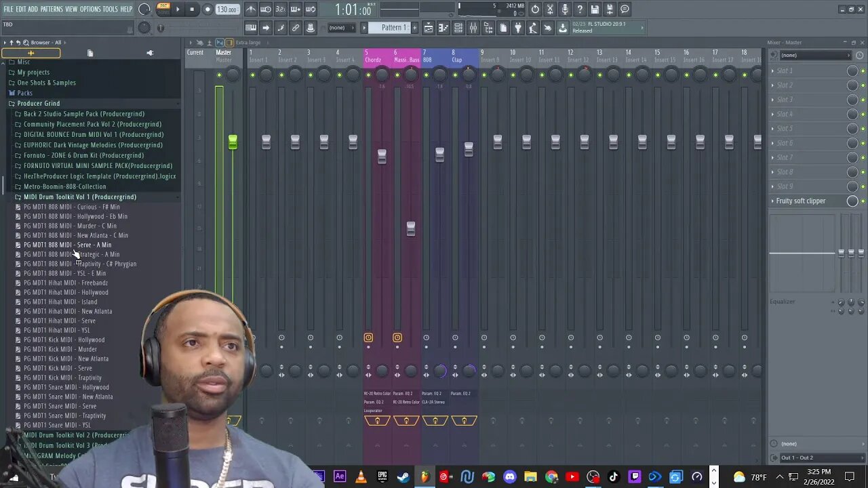Toggle Fruity soft clipper enable light
The width and height of the screenshot is (868, 488).
(863, 201)
